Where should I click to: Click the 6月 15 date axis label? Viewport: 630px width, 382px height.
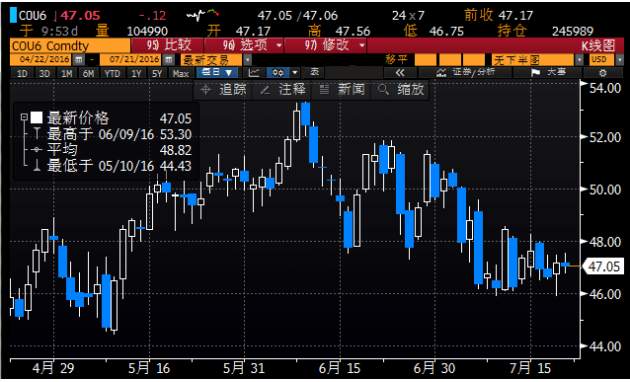tap(340, 368)
